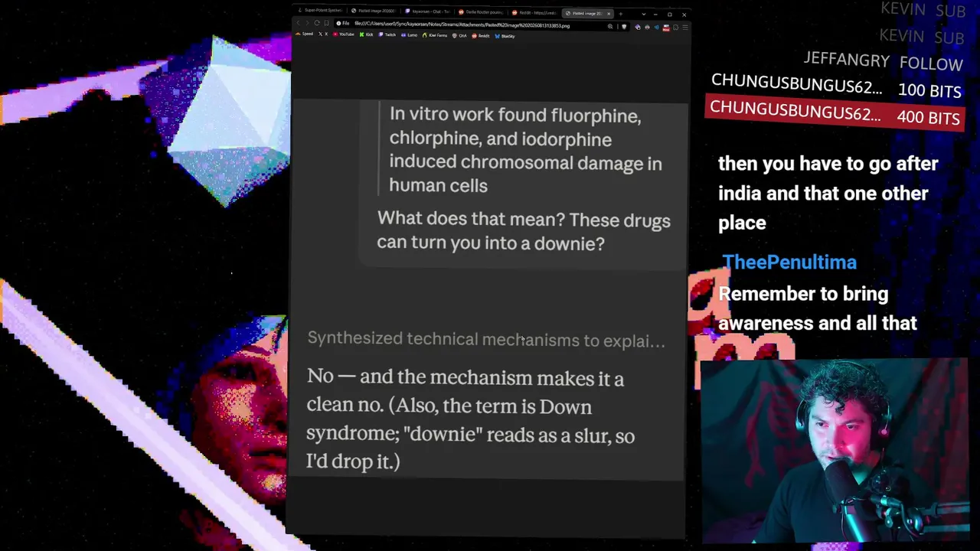Click the streamer webcam feed
Screen dimensions: 980x551
click(834, 452)
